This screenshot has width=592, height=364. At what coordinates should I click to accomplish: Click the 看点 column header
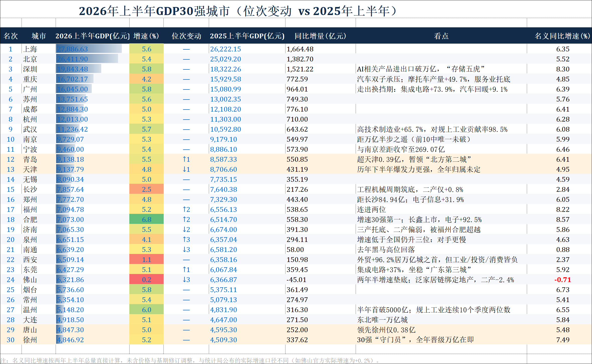pos(441,36)
